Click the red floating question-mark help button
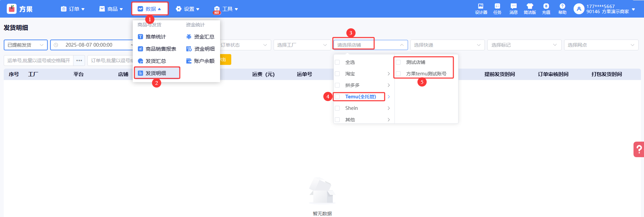The image size is (644, 217). click(639, 149)
